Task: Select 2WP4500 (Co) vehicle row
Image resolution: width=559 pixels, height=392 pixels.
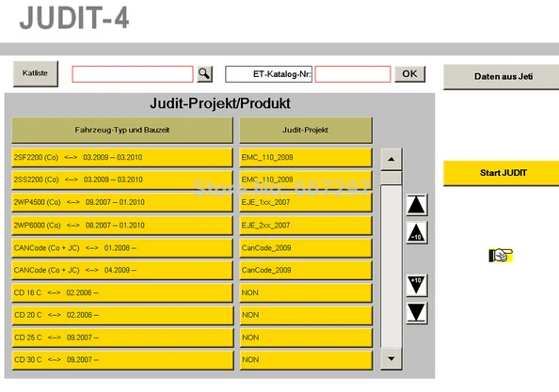Action: click(122, 202)
